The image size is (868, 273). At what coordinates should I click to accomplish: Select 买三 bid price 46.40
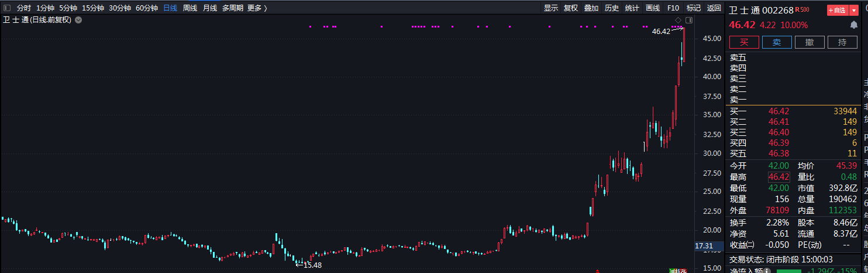[x=779, y=132]
